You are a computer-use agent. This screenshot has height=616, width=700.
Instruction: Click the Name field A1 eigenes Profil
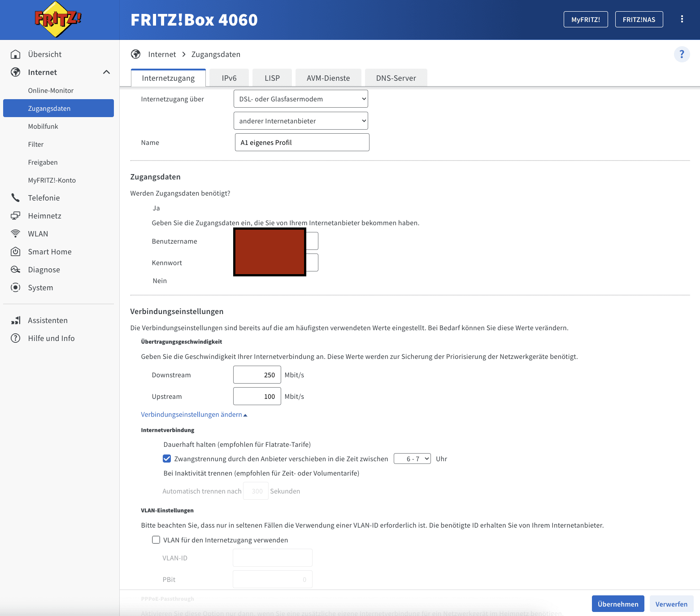point(302,142)
